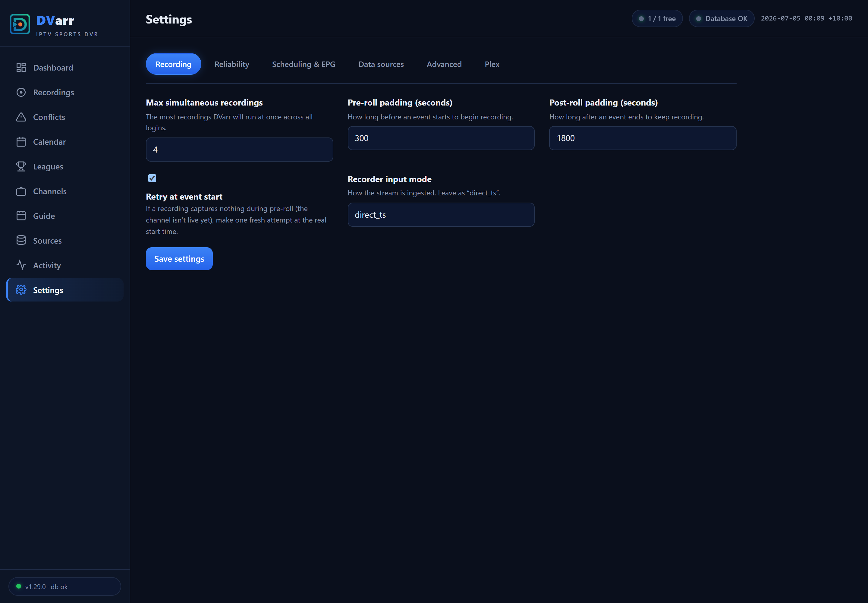Image resolution: width=868 pixels, height=603 pixels.
Task: Open the Recordings page
Action: (x=64, y=92)
